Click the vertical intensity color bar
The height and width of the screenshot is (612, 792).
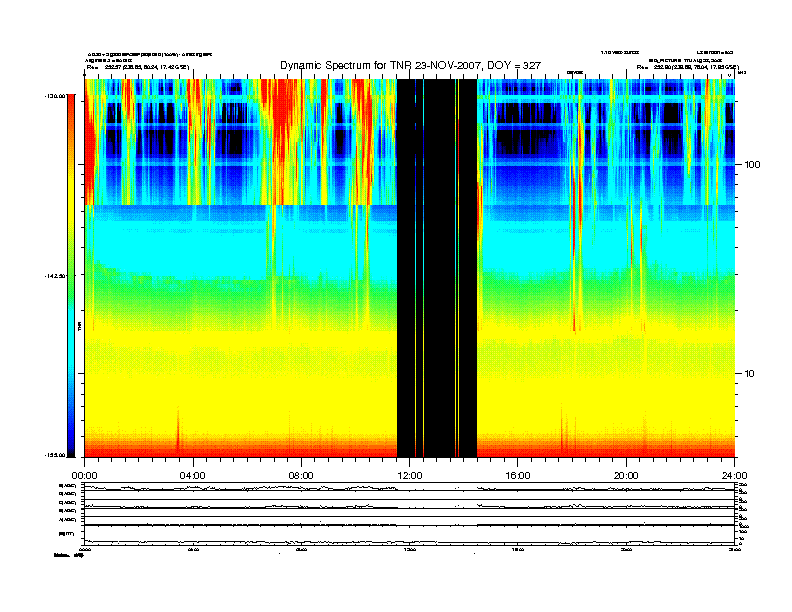pos(71,275)
